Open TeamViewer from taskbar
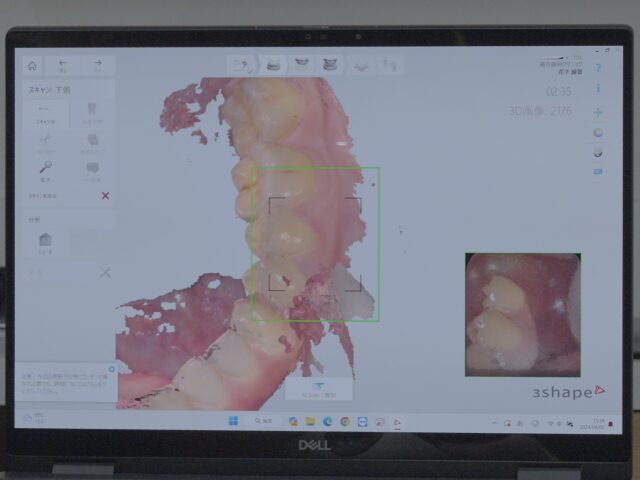This screenshot has height=480, width=640. 362,422
